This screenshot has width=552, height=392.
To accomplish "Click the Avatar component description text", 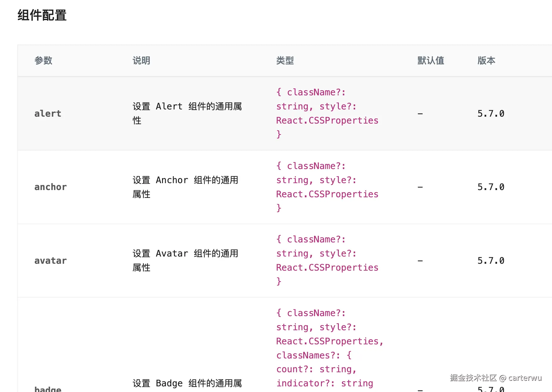I will (x=185, y=260).
